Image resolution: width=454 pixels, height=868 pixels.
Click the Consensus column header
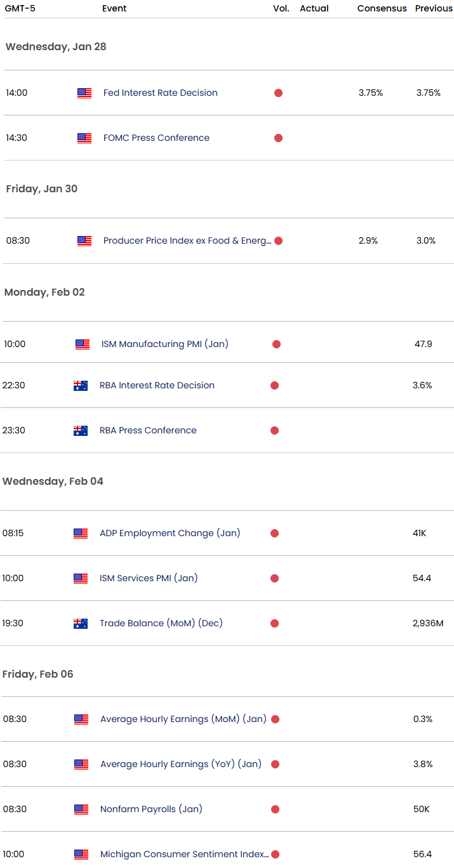coord(382,8)
